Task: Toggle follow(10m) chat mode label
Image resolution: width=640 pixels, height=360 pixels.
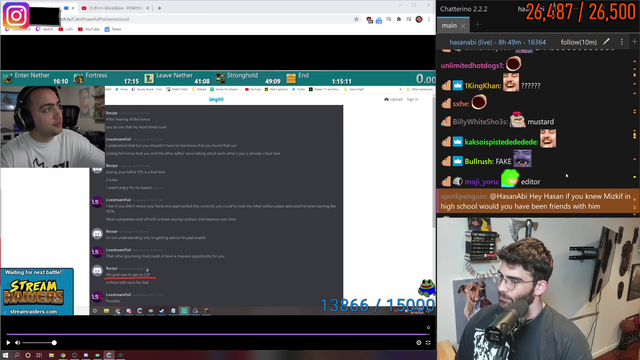Action: click(579, 42)
